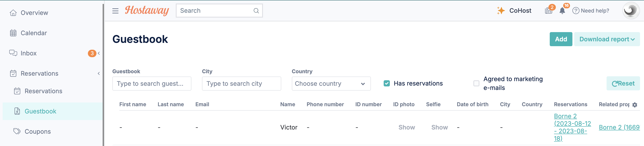Click the city search input field
The width and height of the screenshot is (644, 146).
(x=241, y=84)
